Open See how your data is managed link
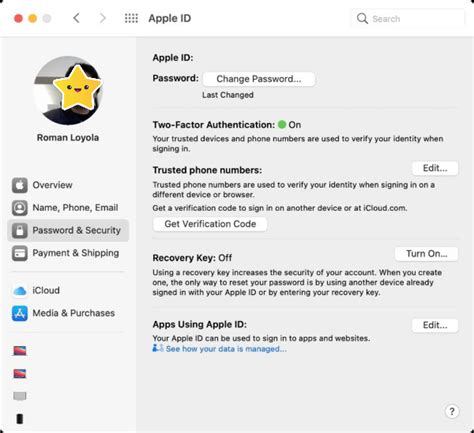 (226, 349)
